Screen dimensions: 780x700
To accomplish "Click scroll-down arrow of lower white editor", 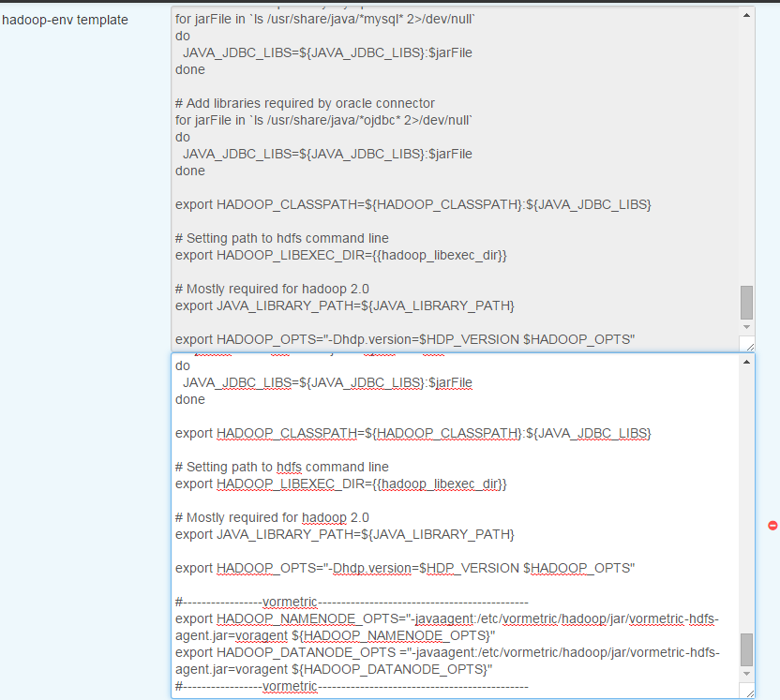I will pyautogui.click(x=746, y=673).
